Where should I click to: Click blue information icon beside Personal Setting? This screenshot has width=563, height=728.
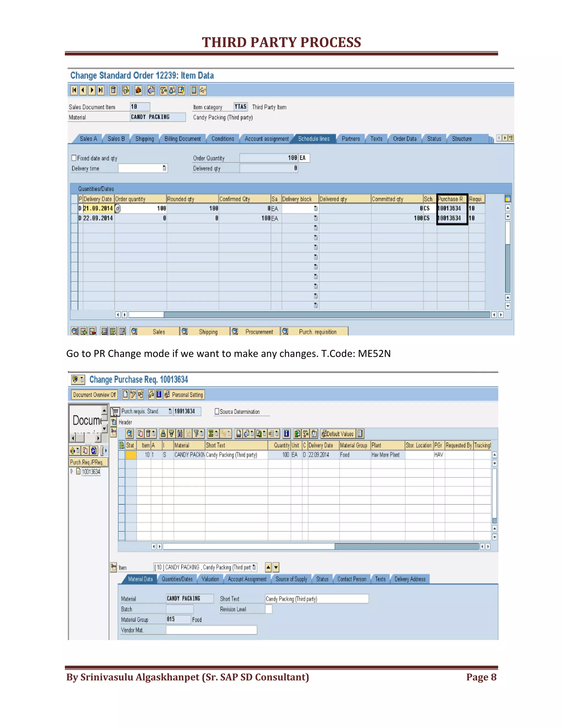coord(159,395)
